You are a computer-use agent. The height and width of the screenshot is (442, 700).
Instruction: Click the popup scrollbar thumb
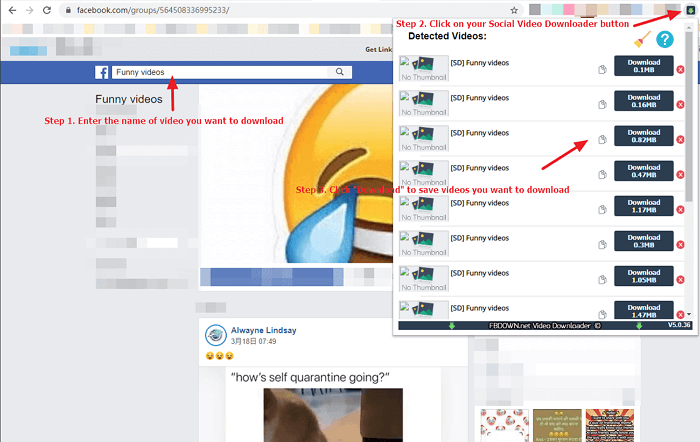pyautogui.click(x=689, y=116)
